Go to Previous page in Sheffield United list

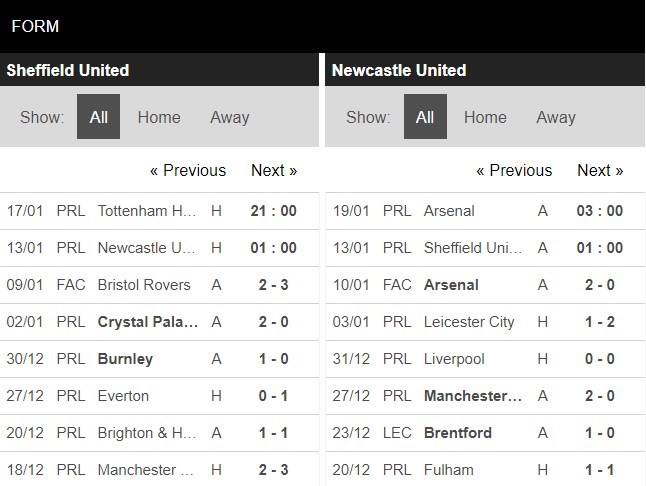[x=188, y=170]
